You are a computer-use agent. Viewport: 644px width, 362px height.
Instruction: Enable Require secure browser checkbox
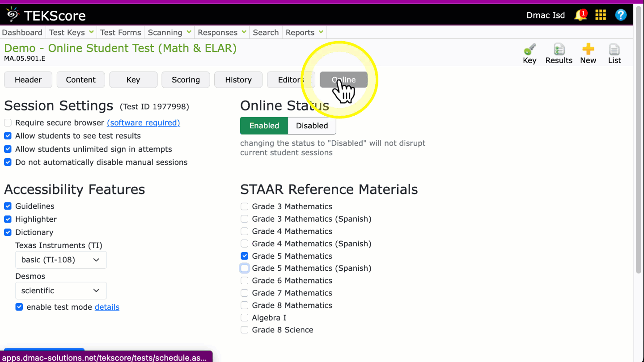click(x=8, y=123)
